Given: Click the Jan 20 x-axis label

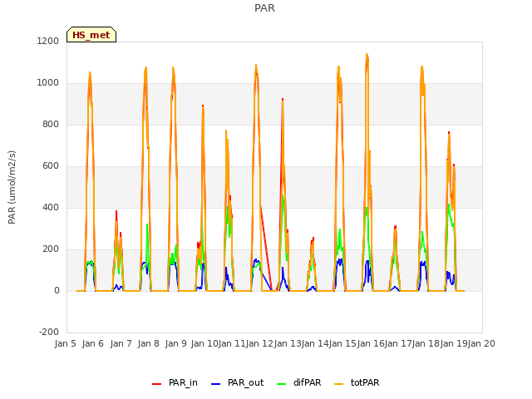Looking at the screenshot, I should [x=481, y=343].
